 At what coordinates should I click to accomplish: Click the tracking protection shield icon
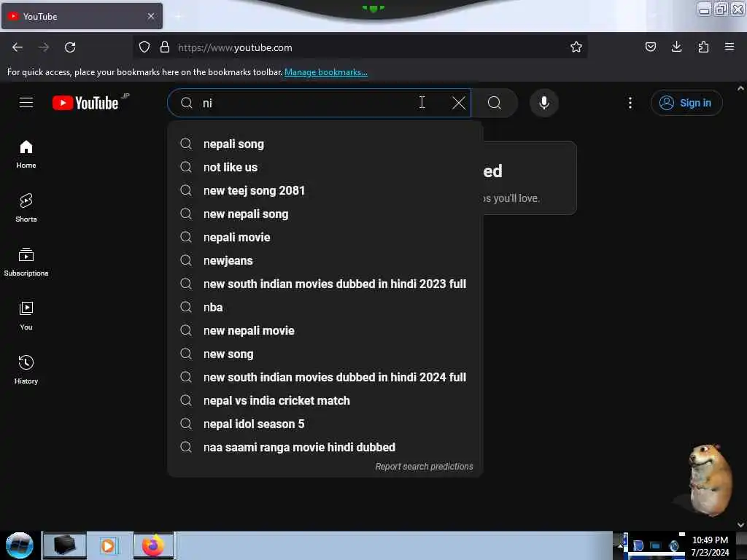(x=144, y=47)
